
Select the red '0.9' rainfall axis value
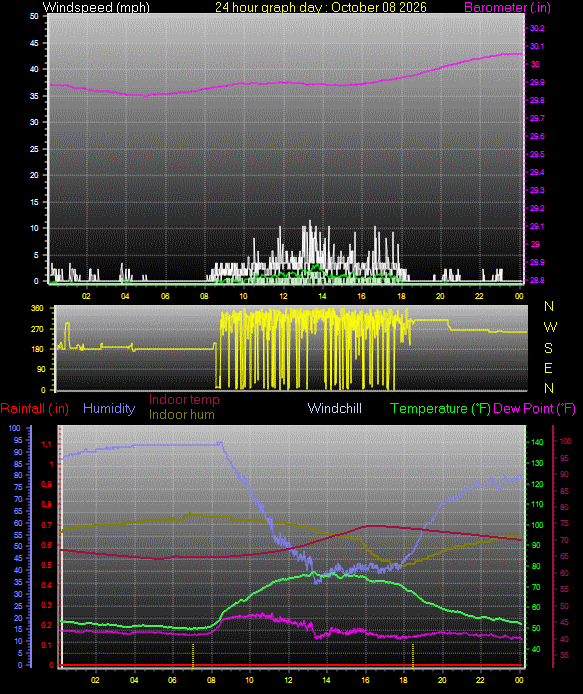[46, 485]
